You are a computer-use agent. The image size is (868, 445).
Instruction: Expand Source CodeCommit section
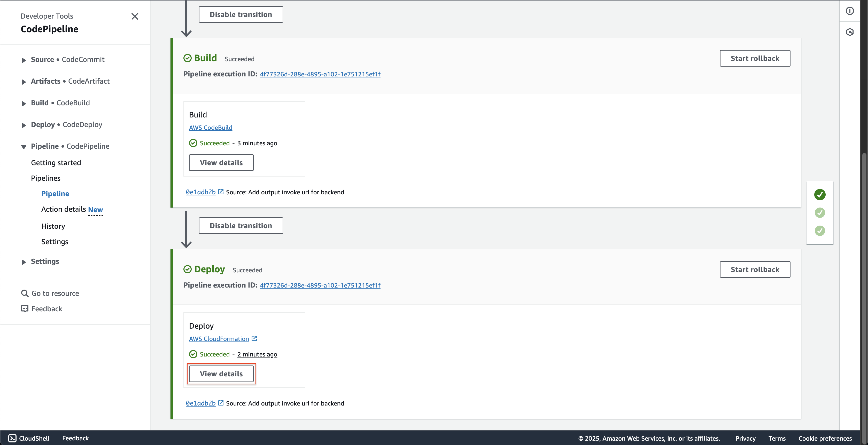24,60
